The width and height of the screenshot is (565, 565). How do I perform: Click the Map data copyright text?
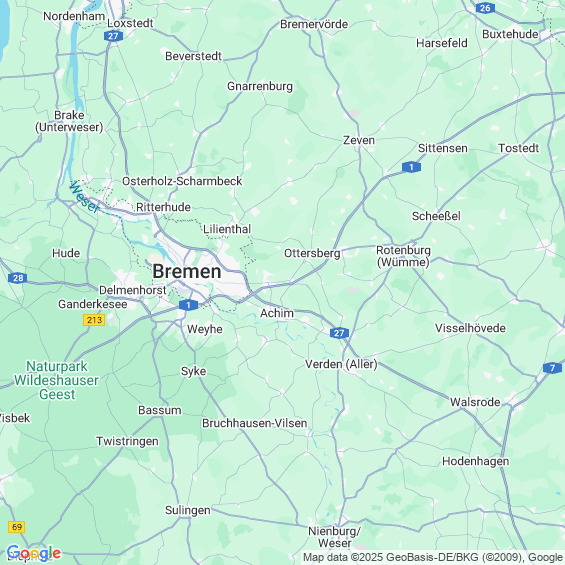click(x=433, y=557)
